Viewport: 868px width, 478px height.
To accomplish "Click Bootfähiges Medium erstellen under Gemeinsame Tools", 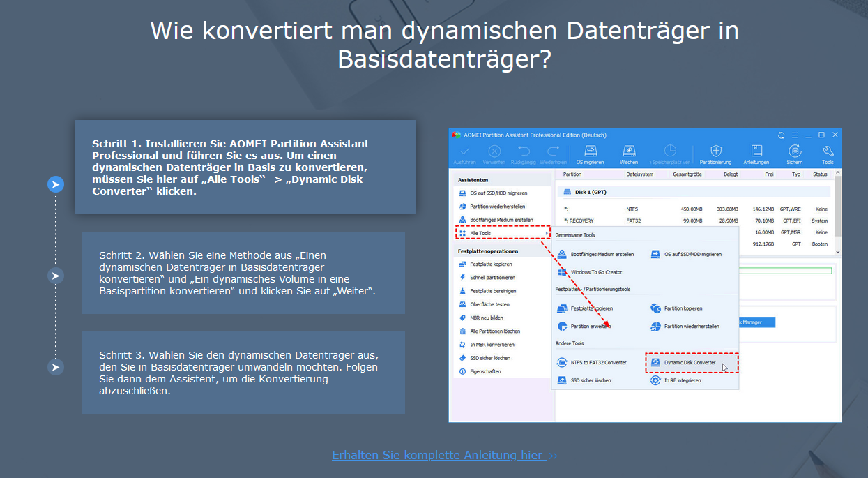I will tap(595, 254).
